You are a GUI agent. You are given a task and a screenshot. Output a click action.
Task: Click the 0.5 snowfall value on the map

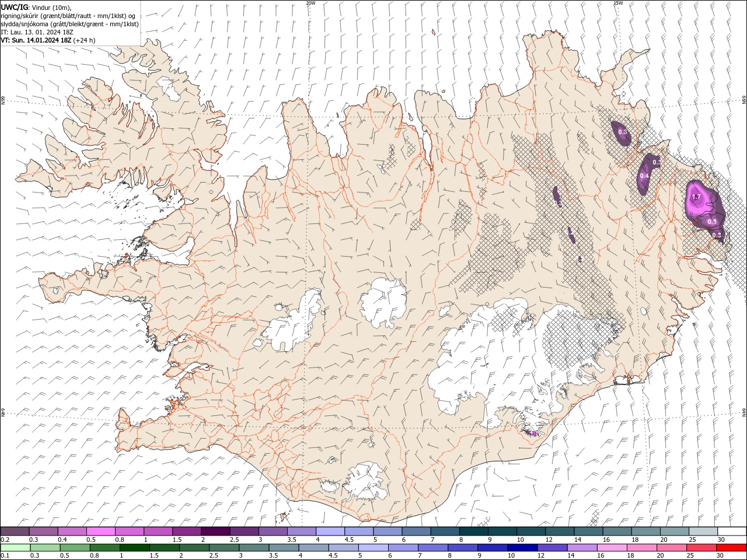click(712, 222)
